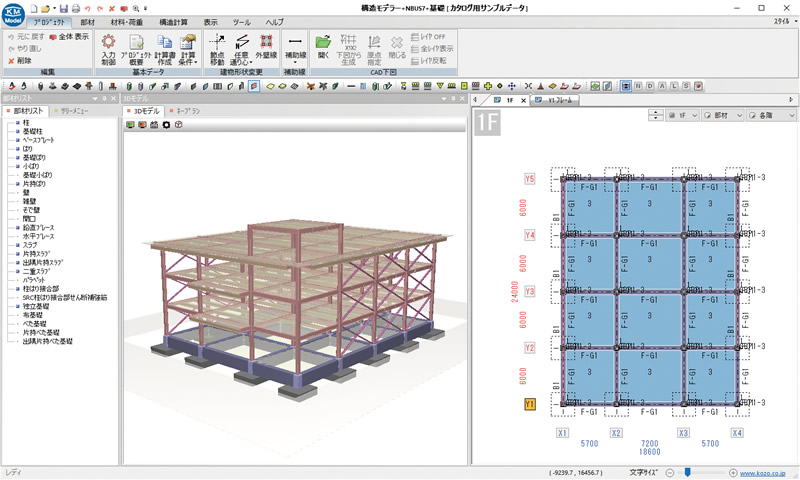
Task: Open the 各階 dropdown in plan view
Action: (771, 116)
